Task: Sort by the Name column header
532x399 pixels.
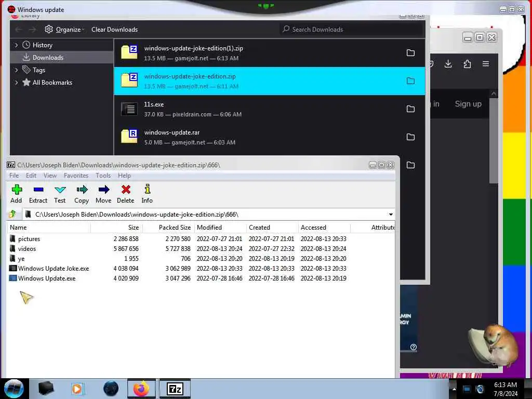Action: (49, 228)
